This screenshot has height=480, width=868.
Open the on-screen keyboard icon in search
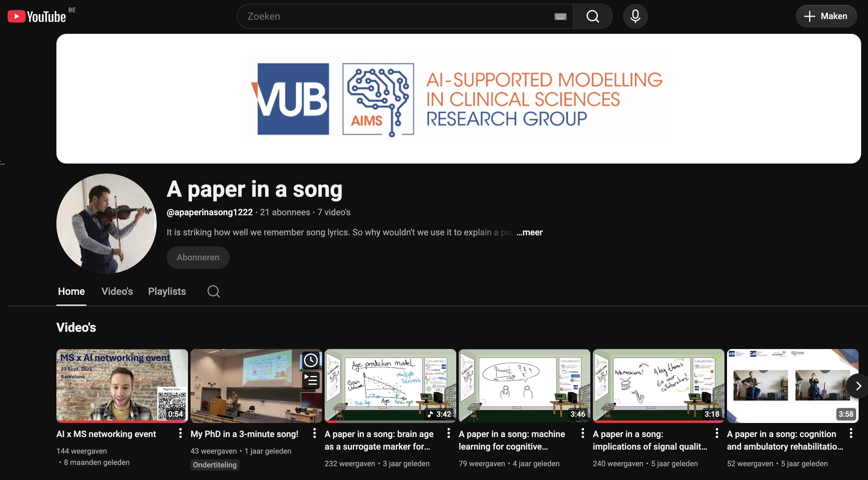(560, 16)
